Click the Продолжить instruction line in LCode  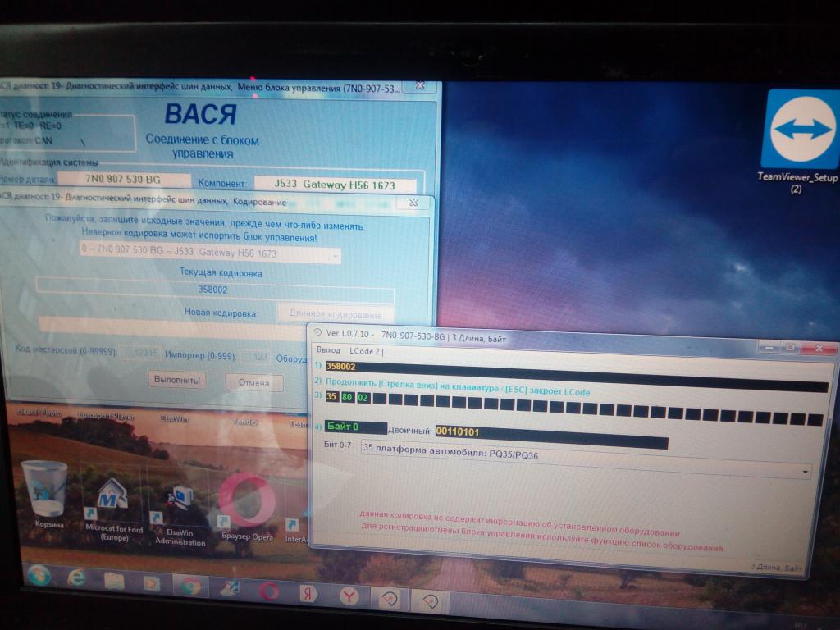point(458,387)
